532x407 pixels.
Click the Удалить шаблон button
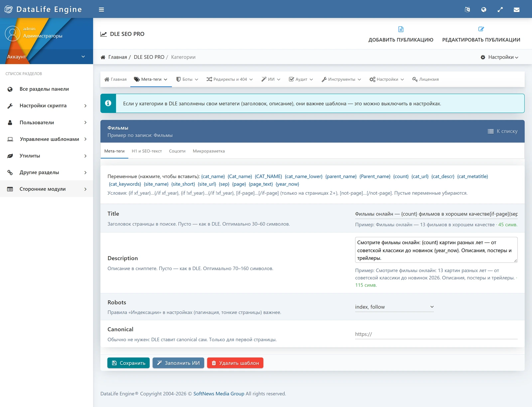[x=235, y=363]
